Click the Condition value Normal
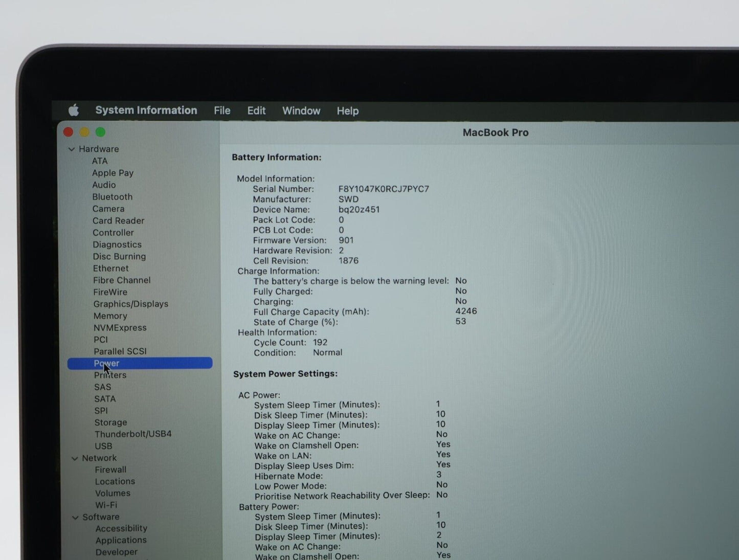The image size is (739, 560). pos(327,352)
